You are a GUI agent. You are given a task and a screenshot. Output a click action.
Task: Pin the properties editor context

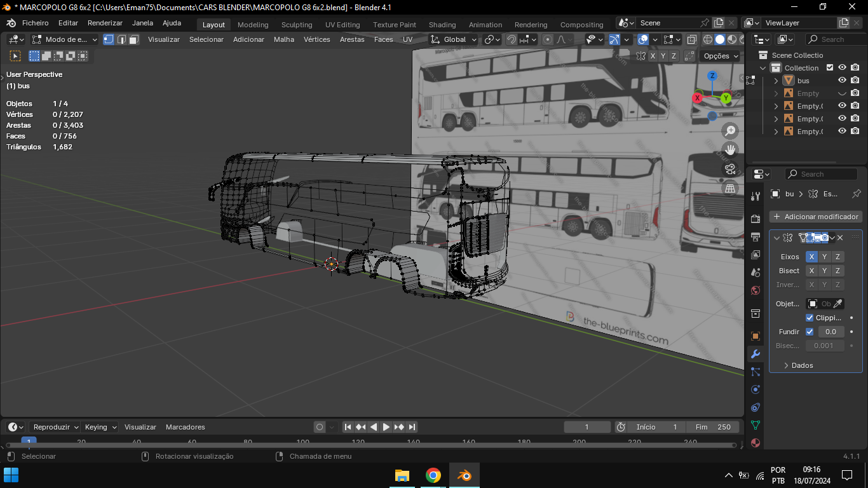(x=856, y=194)
